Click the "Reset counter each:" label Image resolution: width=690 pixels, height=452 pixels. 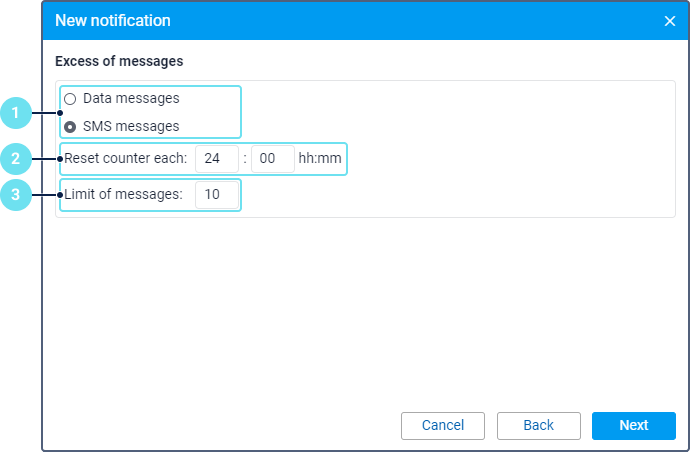(x=126, y=159)
